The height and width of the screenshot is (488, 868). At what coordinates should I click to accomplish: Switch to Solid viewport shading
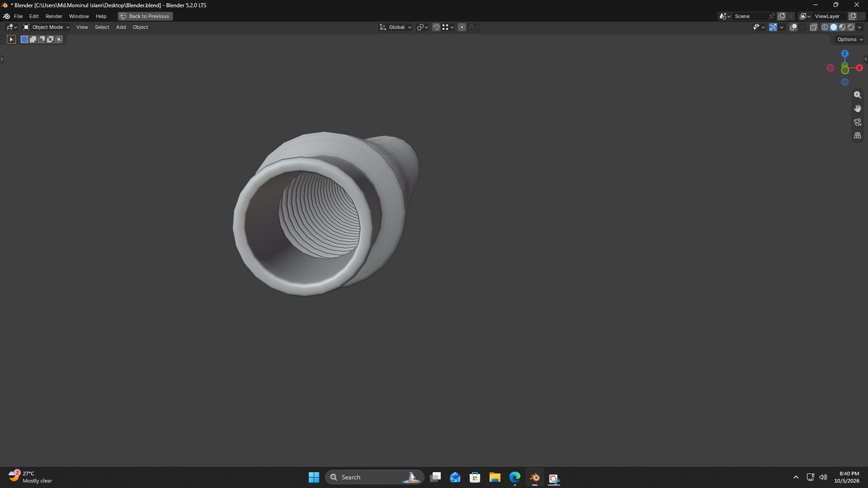pos(834,27)
